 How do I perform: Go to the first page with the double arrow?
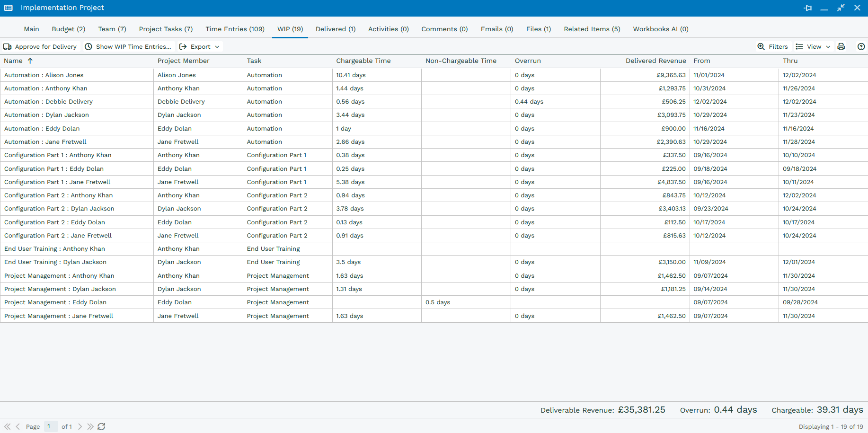click(x=8, y=426)
